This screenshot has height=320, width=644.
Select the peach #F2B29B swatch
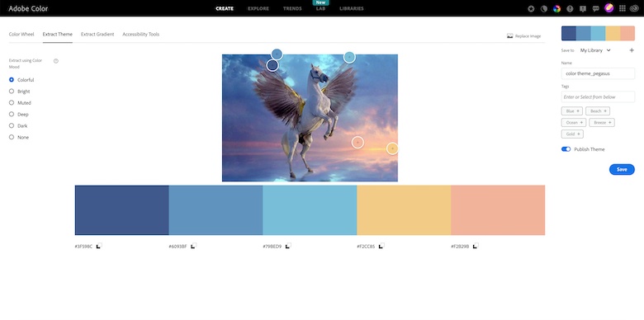[498, 210]
